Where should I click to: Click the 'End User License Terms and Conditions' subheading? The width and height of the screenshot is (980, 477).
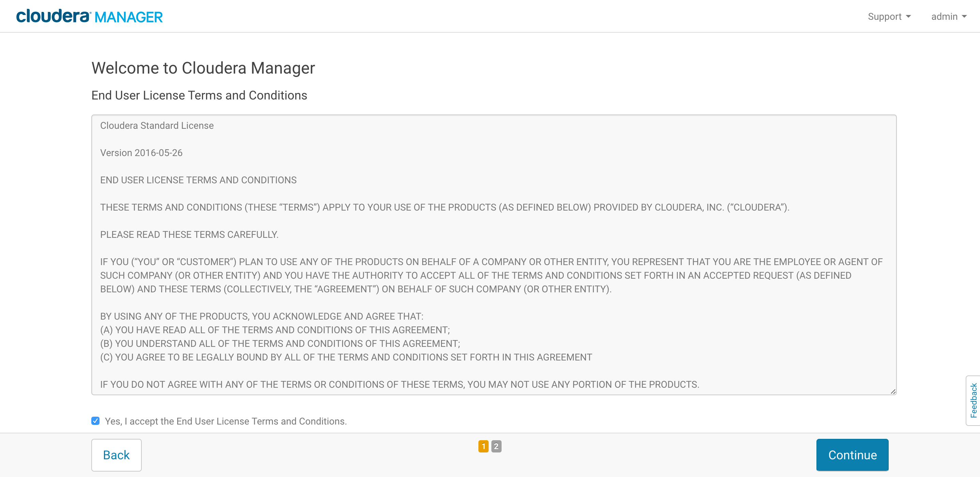click(199, 95)
